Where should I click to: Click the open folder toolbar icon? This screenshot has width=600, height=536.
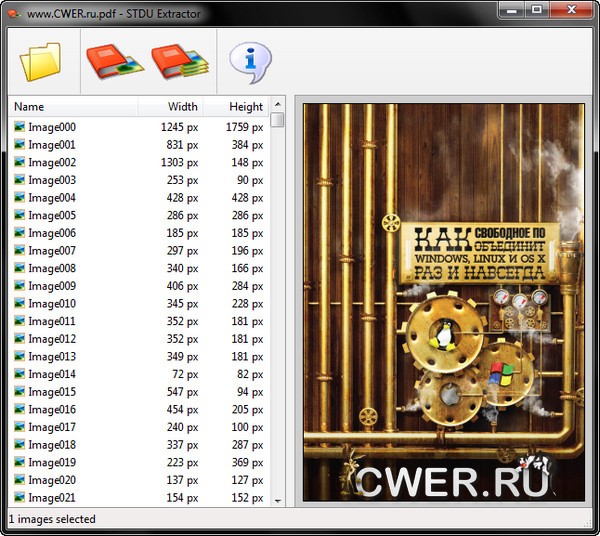pos(40,61)
